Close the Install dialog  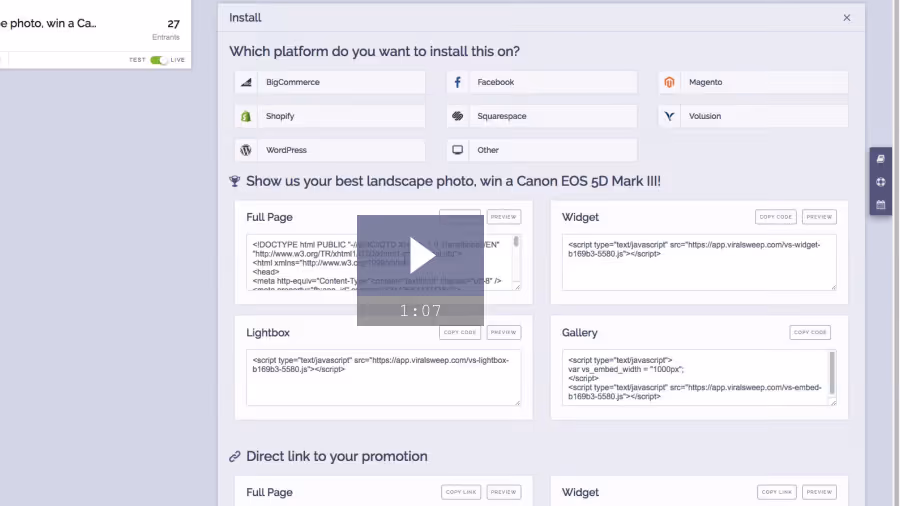847,18
